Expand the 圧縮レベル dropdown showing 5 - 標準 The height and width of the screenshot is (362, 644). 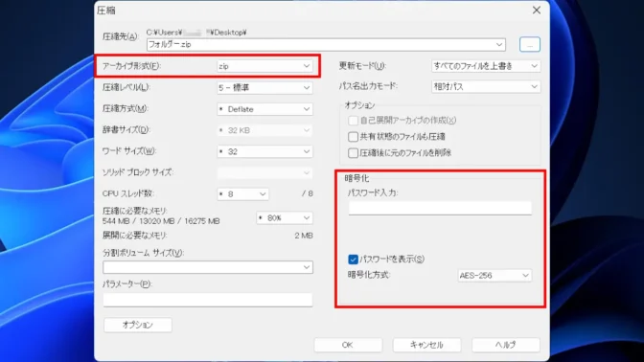pyautogui.click(x=264, y=87)
